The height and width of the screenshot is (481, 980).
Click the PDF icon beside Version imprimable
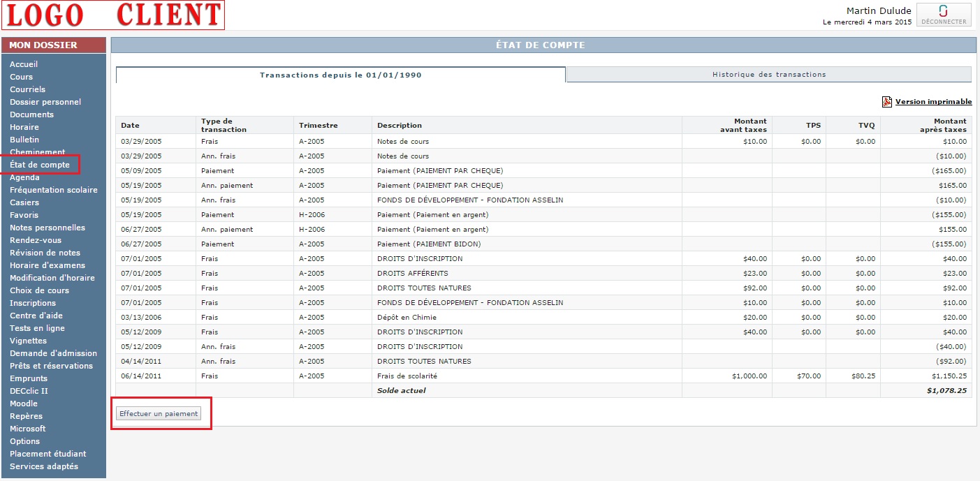(x=886, y=102)
